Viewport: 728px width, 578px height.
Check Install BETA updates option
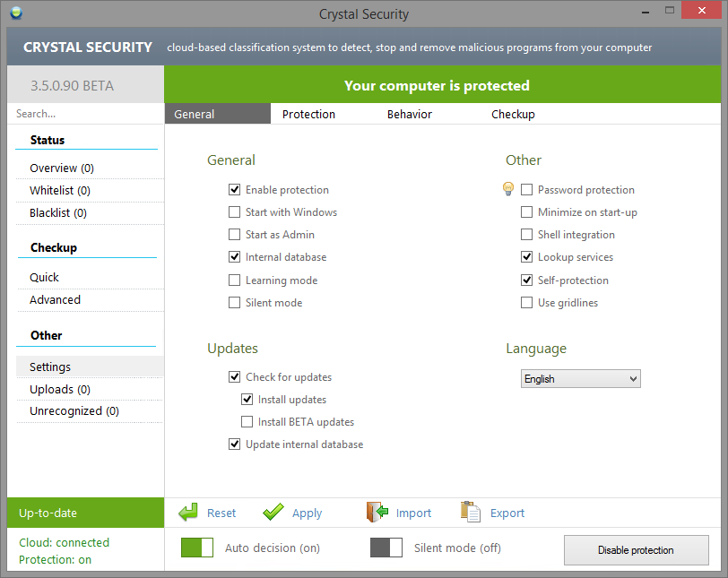(247, 422)
